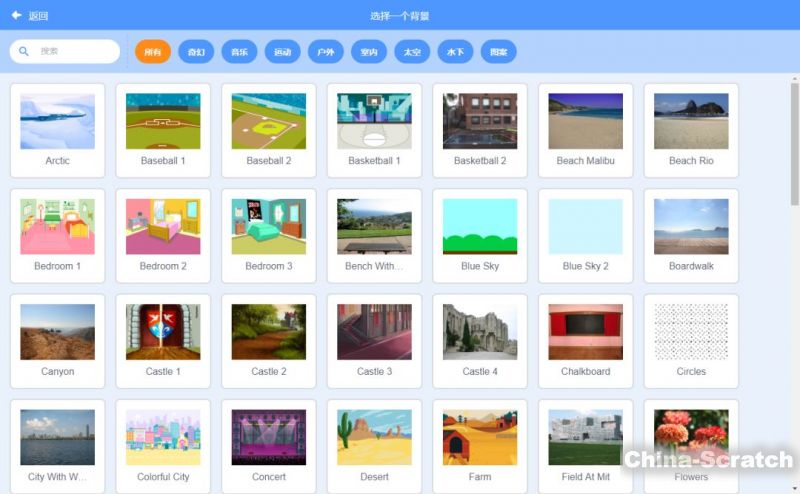800x494 pixels.
Task: Select the 所有 (All) category filter
Action: 153,52
